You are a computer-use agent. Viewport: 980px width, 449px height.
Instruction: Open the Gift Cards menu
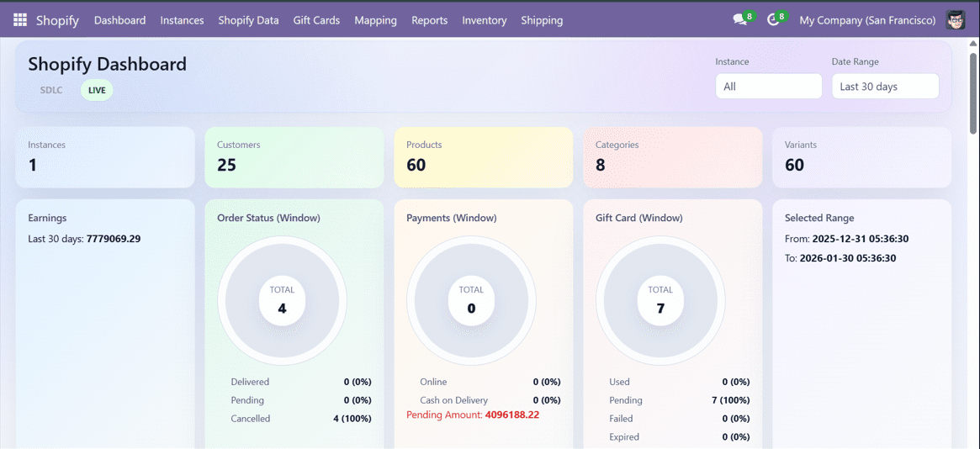point(316,20)
